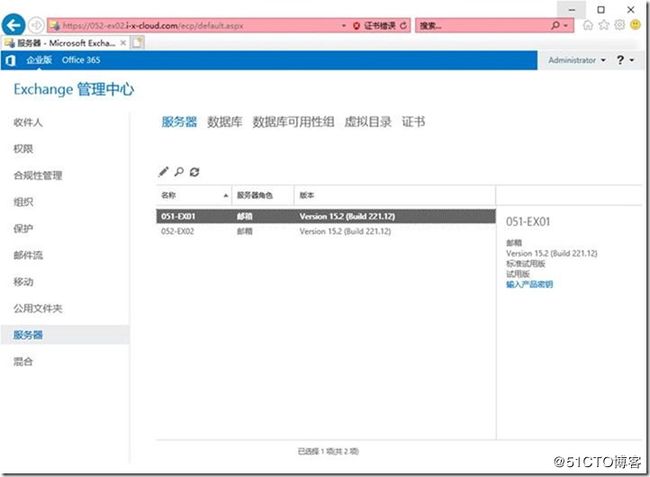Expand the address bar dropdown arrow
The image size is (650, 477).
(344, 26)
